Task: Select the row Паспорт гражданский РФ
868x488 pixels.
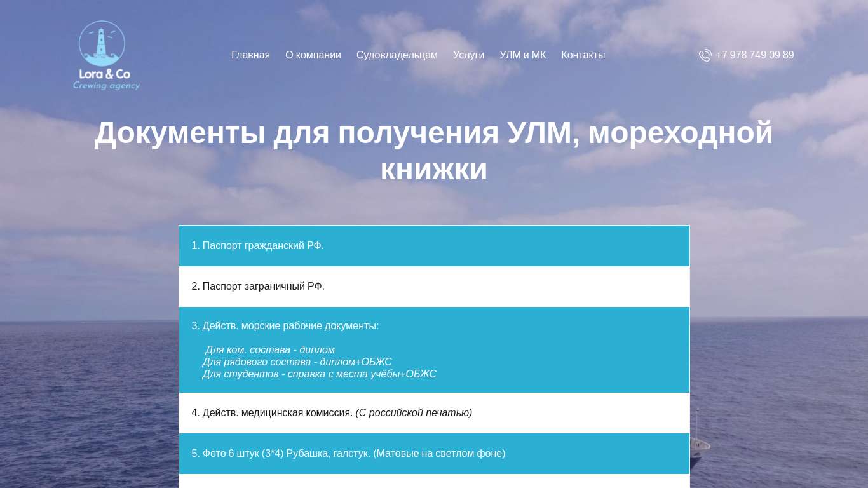Action: click(x=257, y=246)
